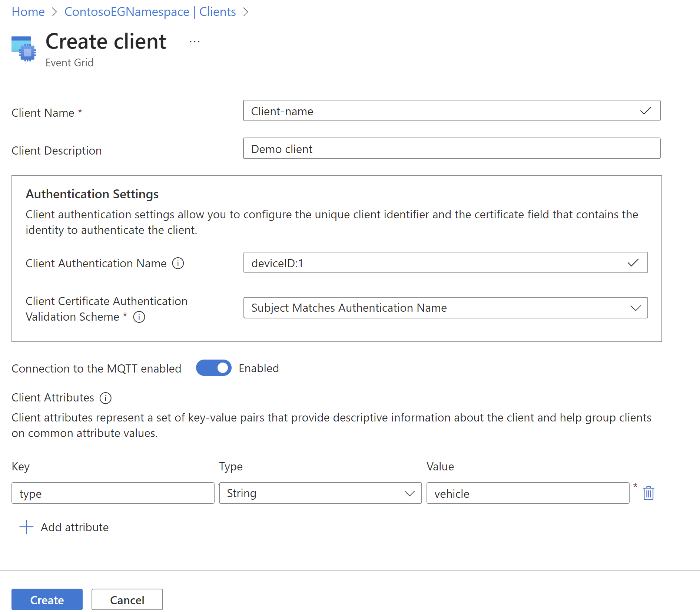
Task: Open the more options ellipsis menu
Action: pos(195,42)
